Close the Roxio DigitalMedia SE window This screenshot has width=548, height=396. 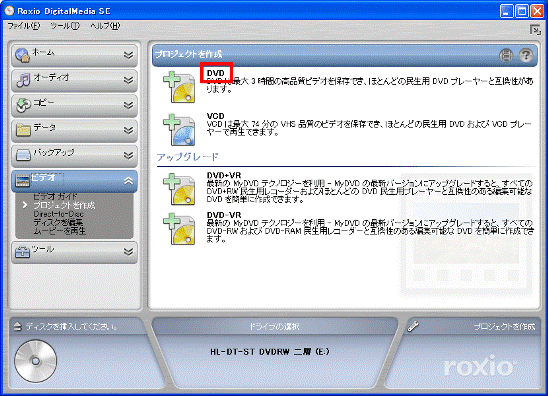click(537, 11)
